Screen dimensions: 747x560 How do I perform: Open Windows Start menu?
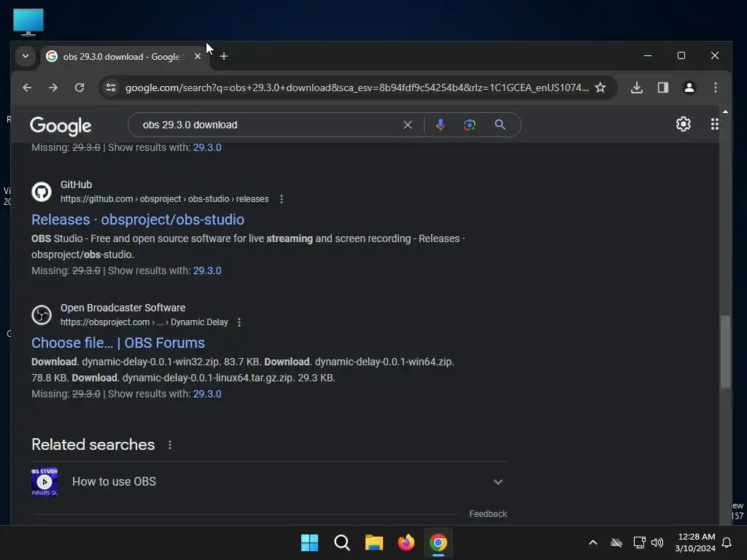pyautogui.click(x=309, y=542)
